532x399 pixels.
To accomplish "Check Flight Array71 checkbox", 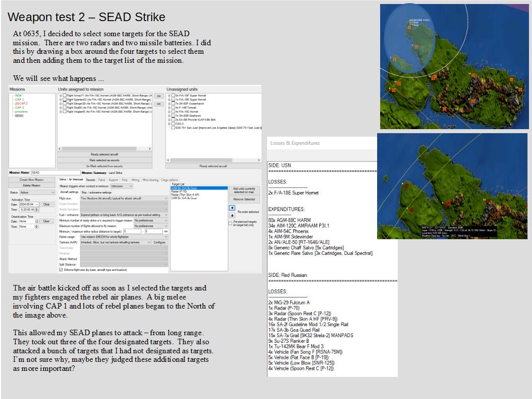I will (x=64, y=95).
